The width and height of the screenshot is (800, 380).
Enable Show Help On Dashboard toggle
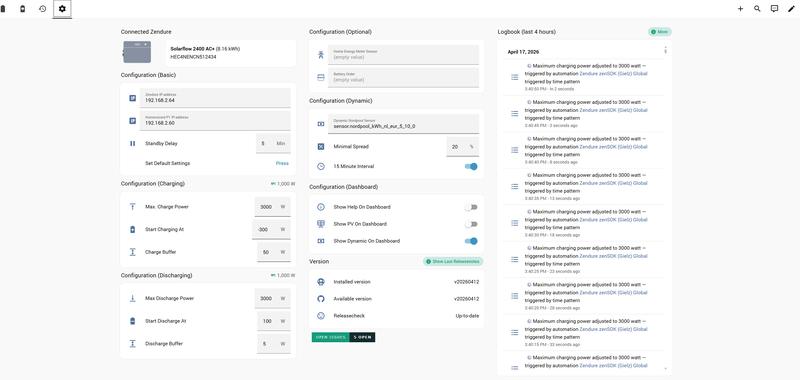click(471, 207)
